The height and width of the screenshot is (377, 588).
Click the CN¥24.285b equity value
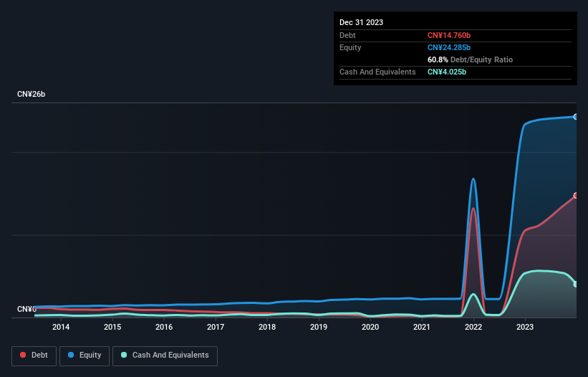tap(449, 47)
